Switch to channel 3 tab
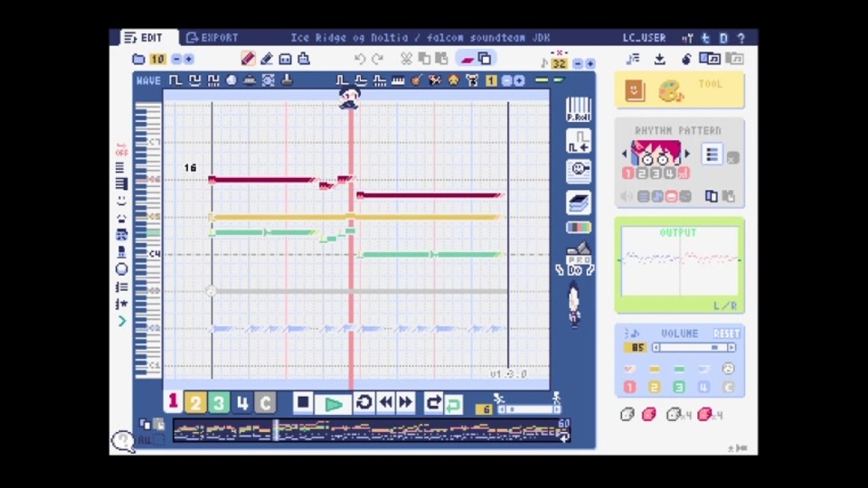 pos(219,403)
